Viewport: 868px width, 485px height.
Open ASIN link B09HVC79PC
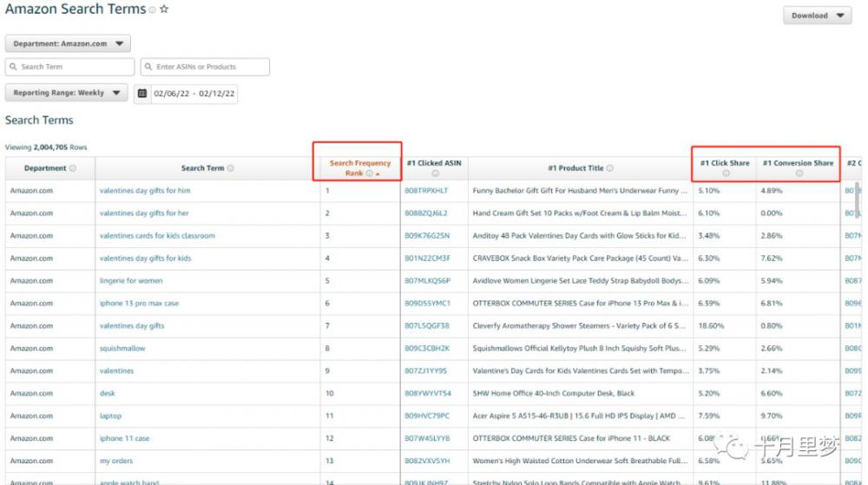pos(427,416)
